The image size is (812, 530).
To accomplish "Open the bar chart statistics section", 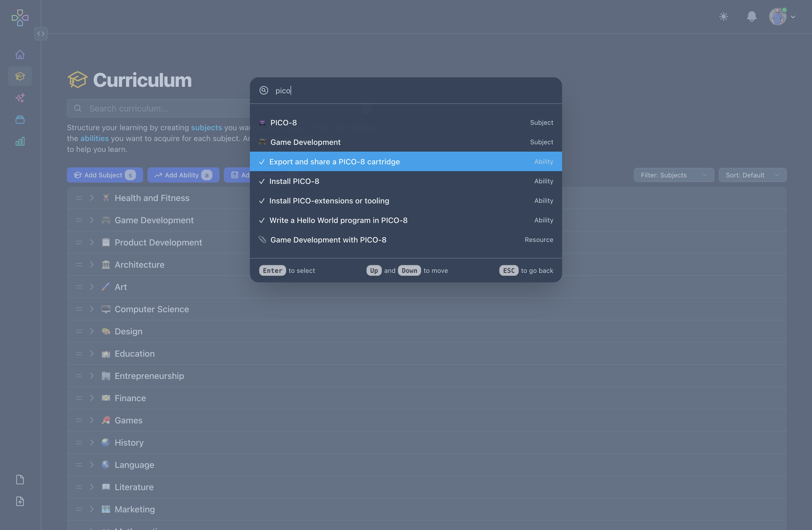I will coord(20,141).
